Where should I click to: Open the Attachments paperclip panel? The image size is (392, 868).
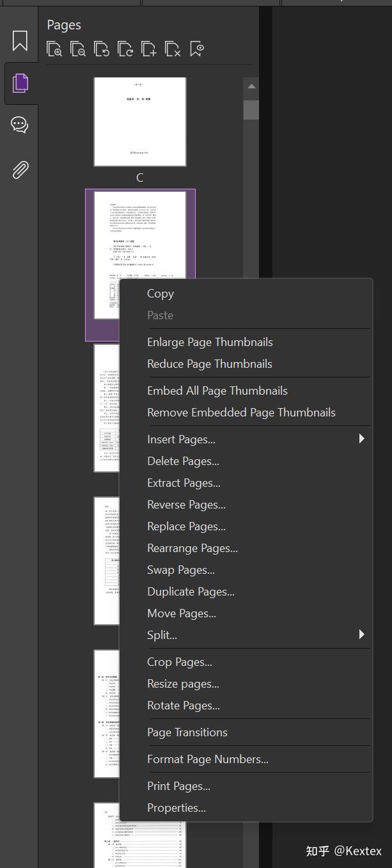[20, 170]
